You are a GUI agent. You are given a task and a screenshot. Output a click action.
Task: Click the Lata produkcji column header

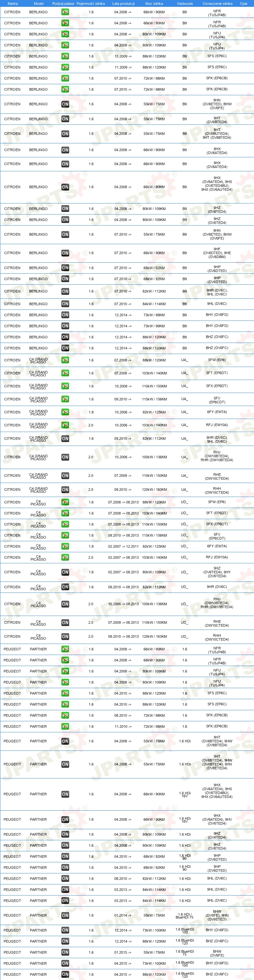123,4
